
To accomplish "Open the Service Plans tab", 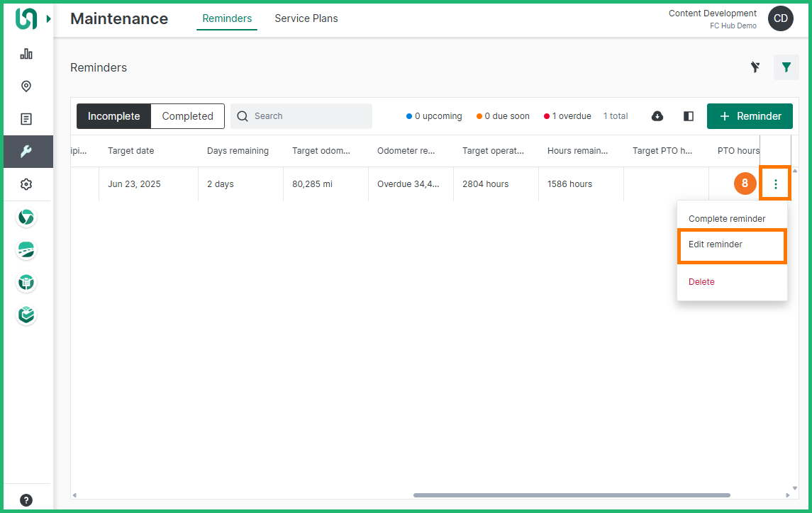I will [x=306, y=18].
